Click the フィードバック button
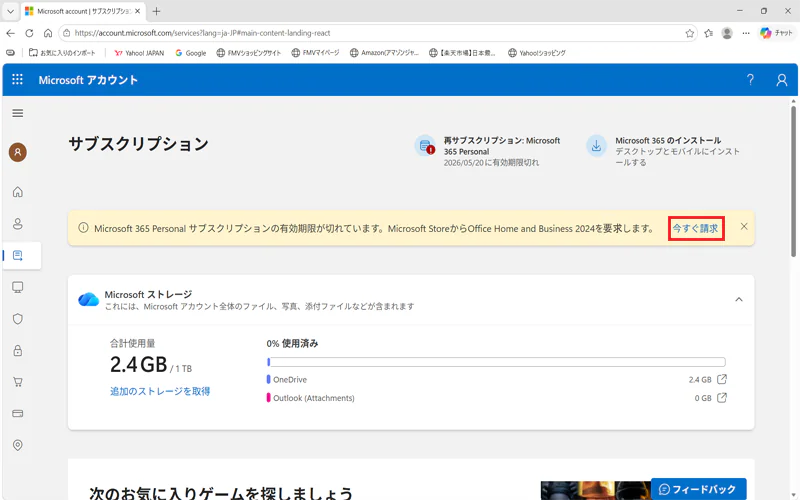 pos(698,489)
